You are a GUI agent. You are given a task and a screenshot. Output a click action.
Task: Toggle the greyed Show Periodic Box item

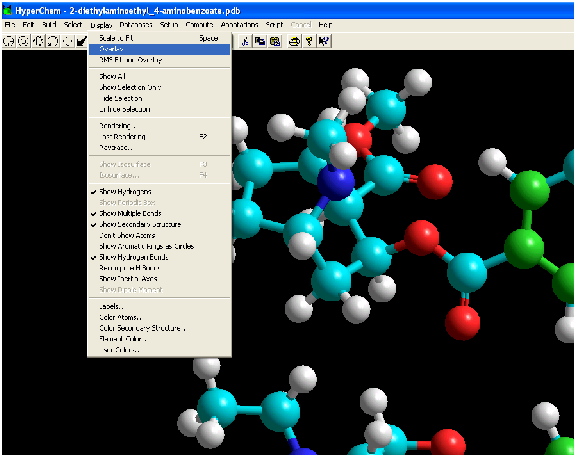click(159, 202)
